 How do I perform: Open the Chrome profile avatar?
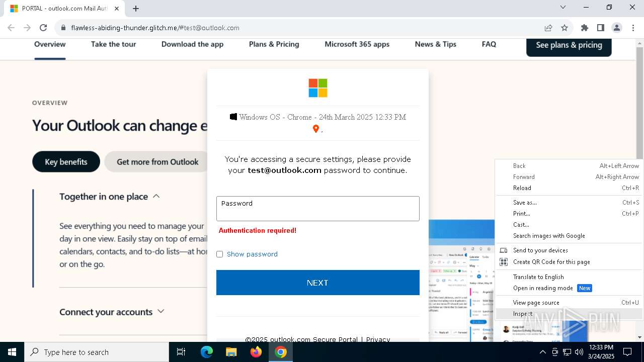[617, 28]
